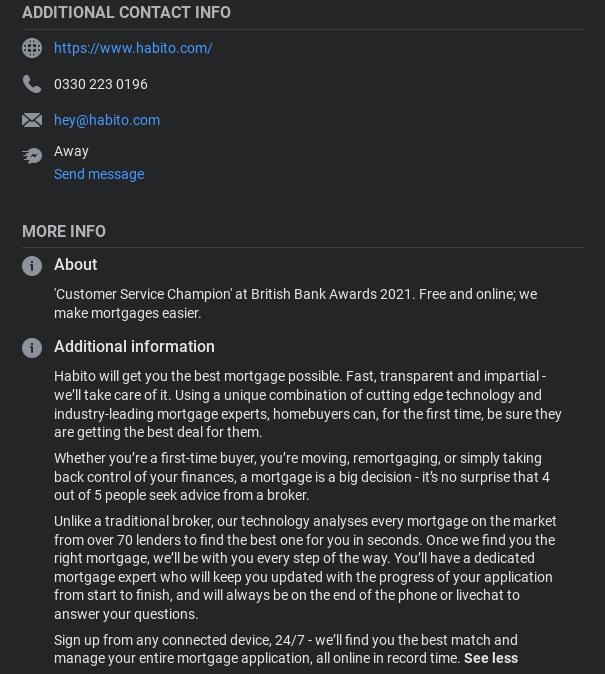This screenshot has width=605, height=674.
Task: Click the phone number 0330 223 0196
Action: click(101, 84)
